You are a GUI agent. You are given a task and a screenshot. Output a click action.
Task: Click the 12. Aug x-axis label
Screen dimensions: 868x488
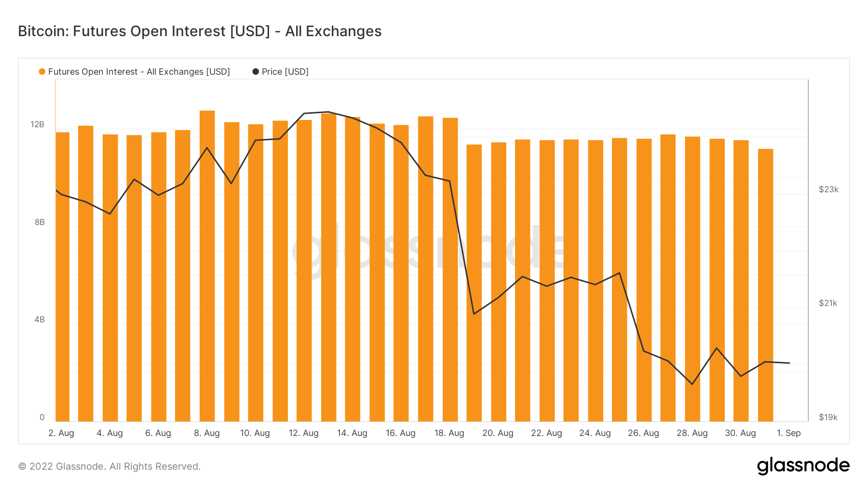(304, 433)
